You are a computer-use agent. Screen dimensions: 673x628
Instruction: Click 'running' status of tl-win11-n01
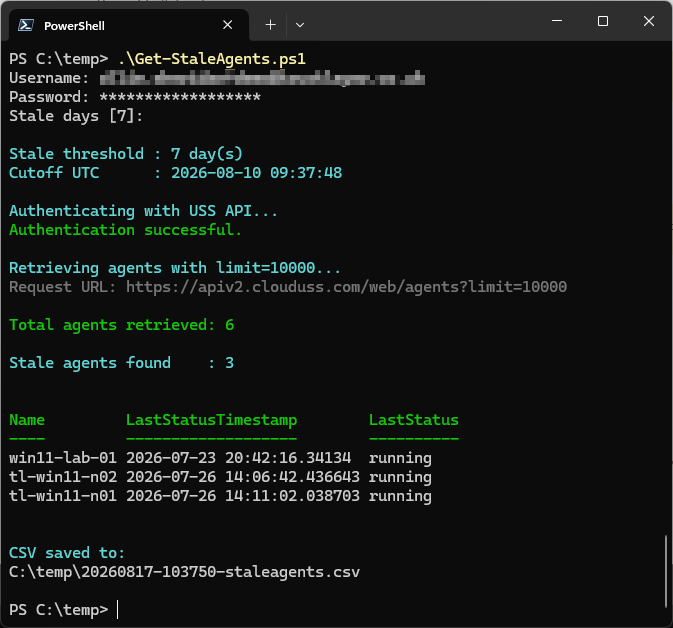click(x=400, y=497)
